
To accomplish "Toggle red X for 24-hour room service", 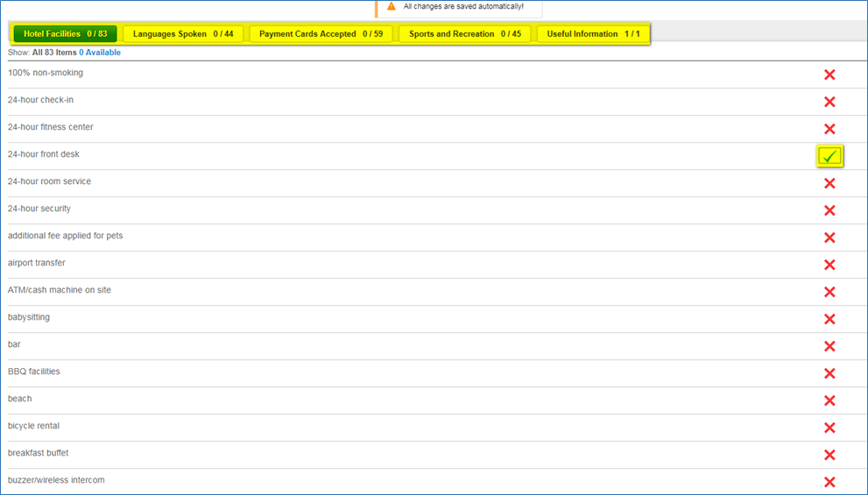I will coord(829,183).
